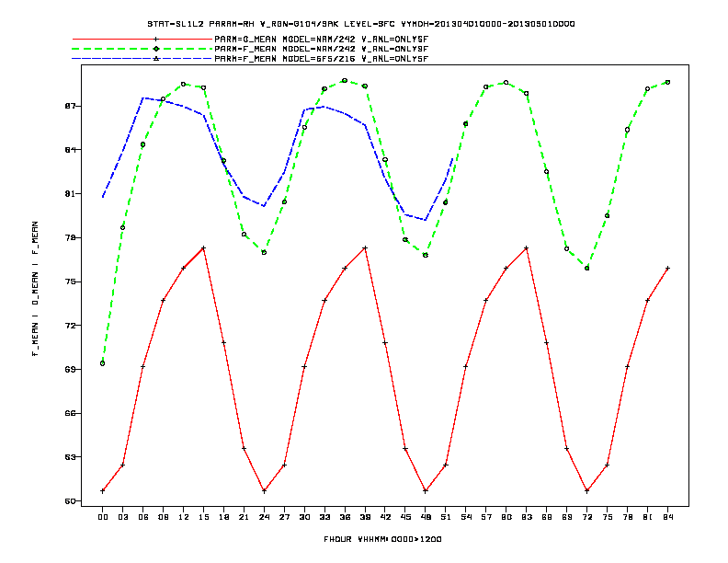Click the x-axis tick label 27
Image resolution: width=728 pixels, height=563 pixels.
pyautogui.click(x=284, y=517)
